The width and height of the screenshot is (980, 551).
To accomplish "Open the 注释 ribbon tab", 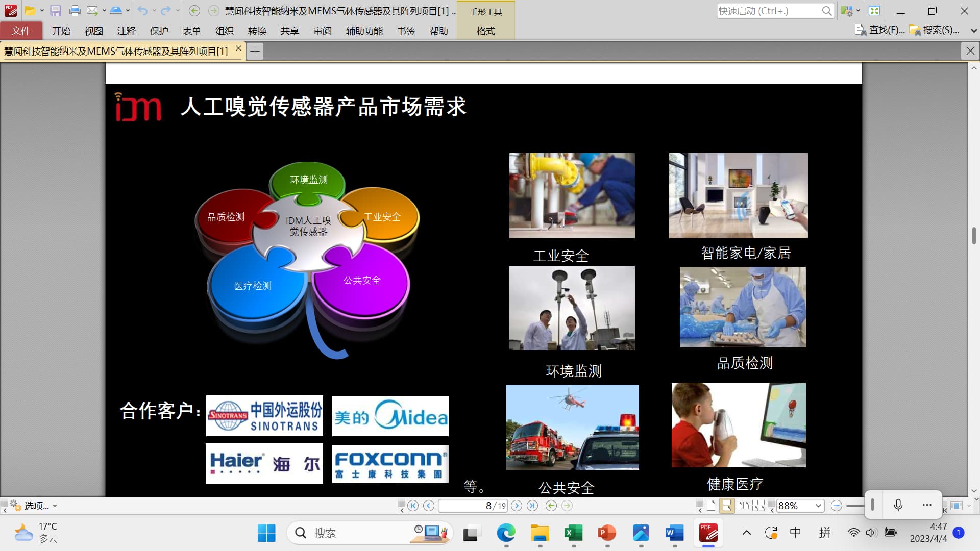I will [126, 31].
